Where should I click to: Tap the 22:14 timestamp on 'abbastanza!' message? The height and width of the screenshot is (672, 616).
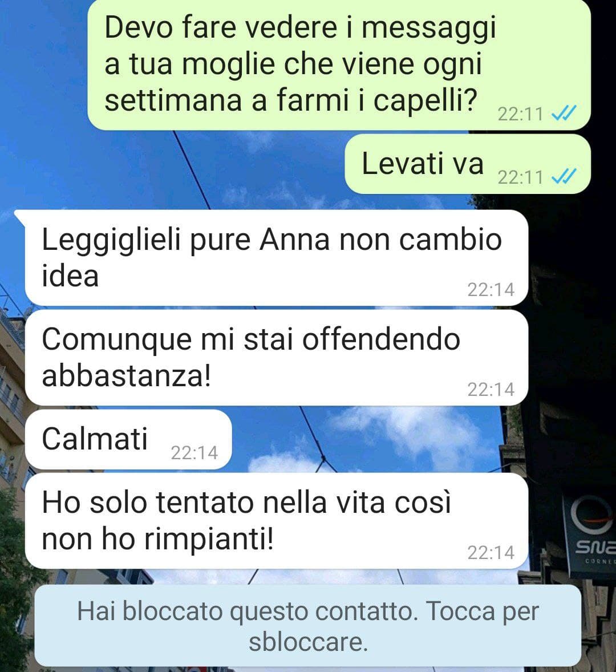pos(491,389)
